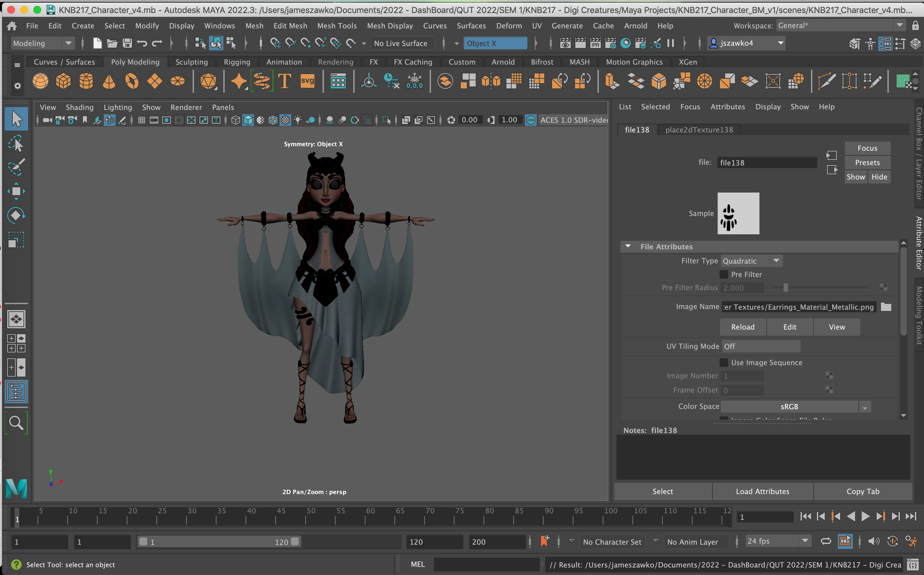
Task: Select the Paint Selection tool
Action: pyautogui.click(x=16, y=167)
